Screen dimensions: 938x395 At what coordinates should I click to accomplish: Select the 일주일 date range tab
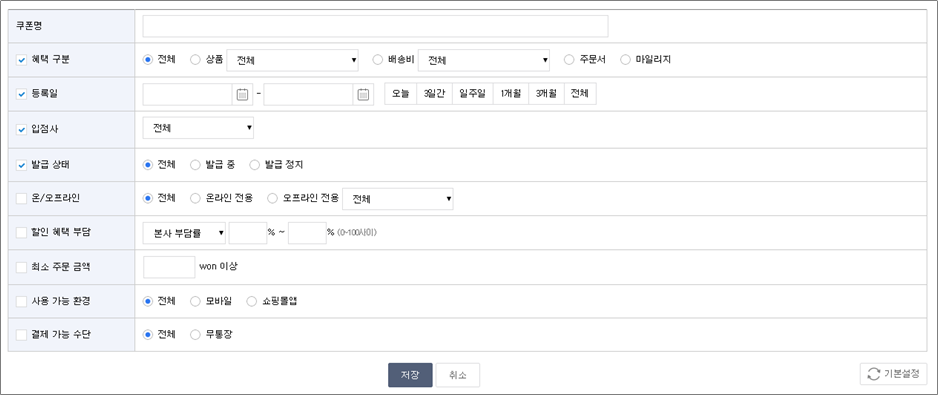coord(473,94)
